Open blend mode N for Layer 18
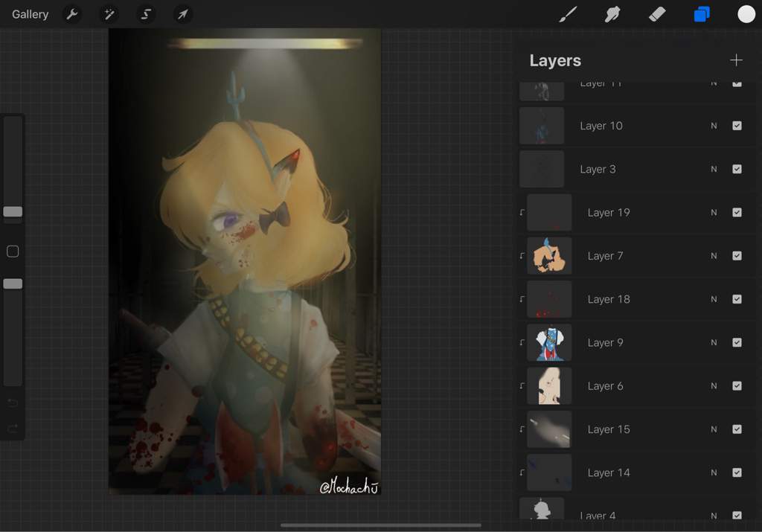This screenshot has height=532, width=762. click(x=714, y=299)
